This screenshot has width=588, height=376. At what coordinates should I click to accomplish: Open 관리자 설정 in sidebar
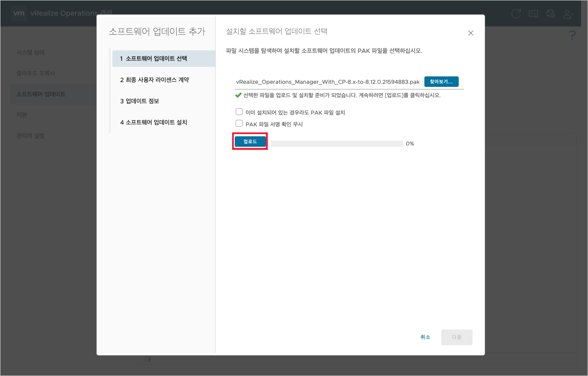[30, 136]
